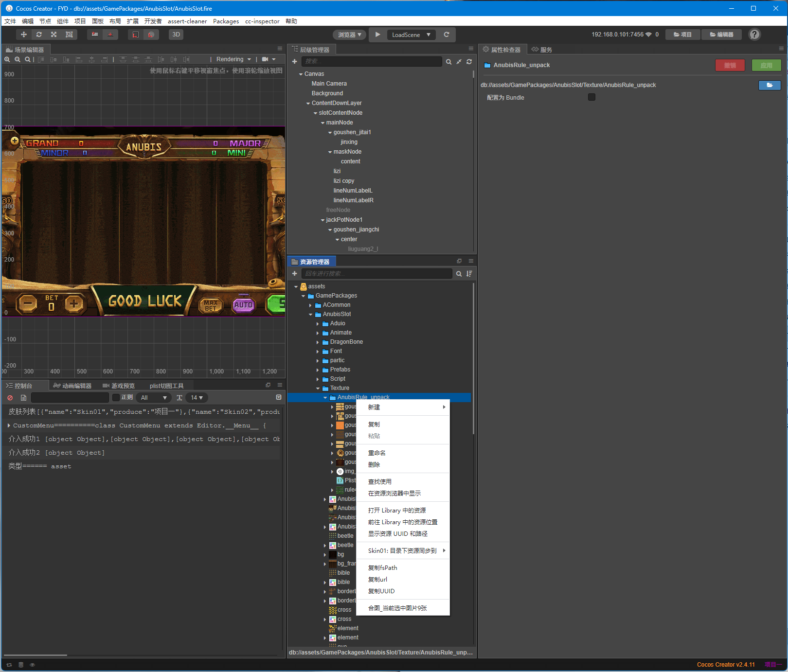Play the scene preview
Viewport: 788px width, 672px height.
point(377,35)
